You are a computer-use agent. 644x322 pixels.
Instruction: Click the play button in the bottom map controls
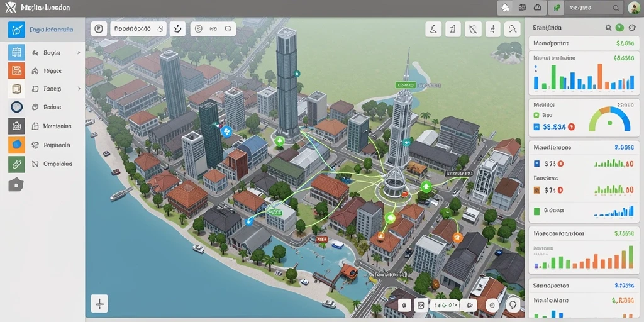click(x=470, y=305)
